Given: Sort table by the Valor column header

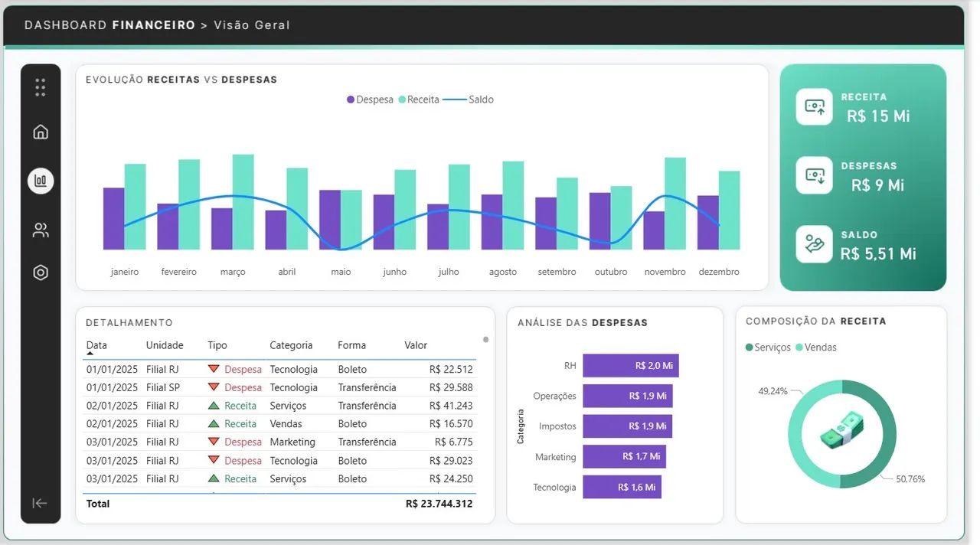Looking at the screenshot, I should 416,345.
